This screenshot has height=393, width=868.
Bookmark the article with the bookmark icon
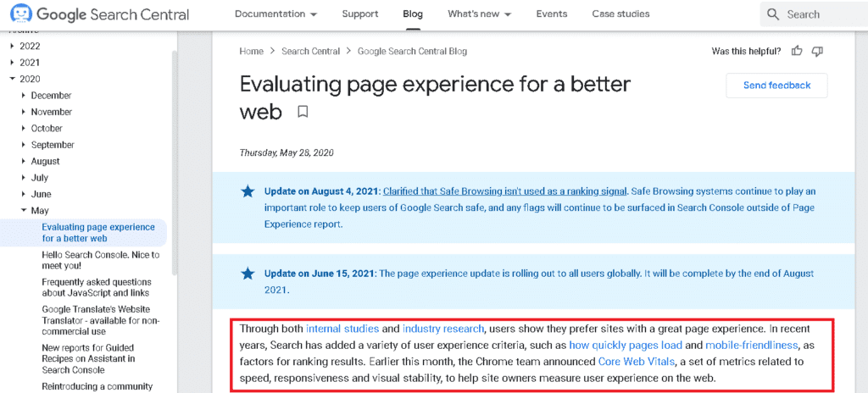(x=303, y=112)
